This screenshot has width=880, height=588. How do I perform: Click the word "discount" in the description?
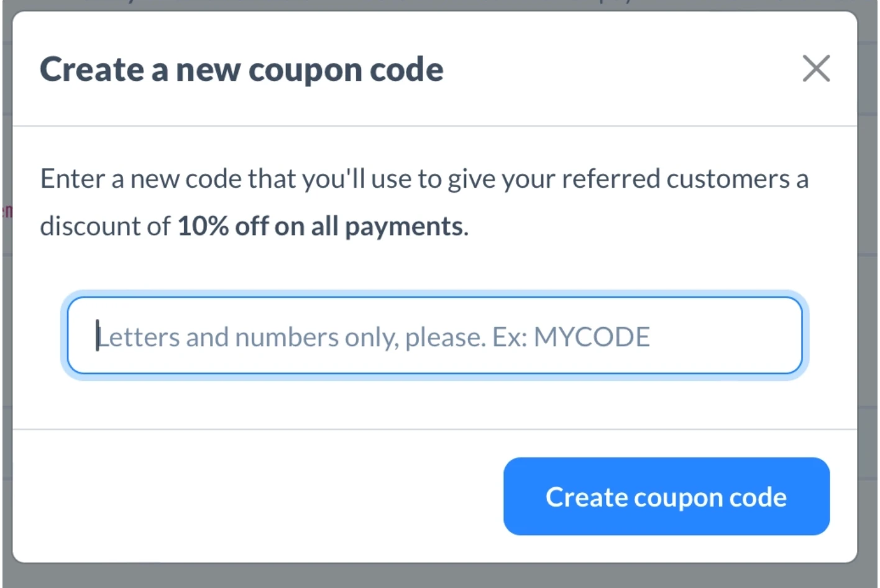click(x=91, y=226)
